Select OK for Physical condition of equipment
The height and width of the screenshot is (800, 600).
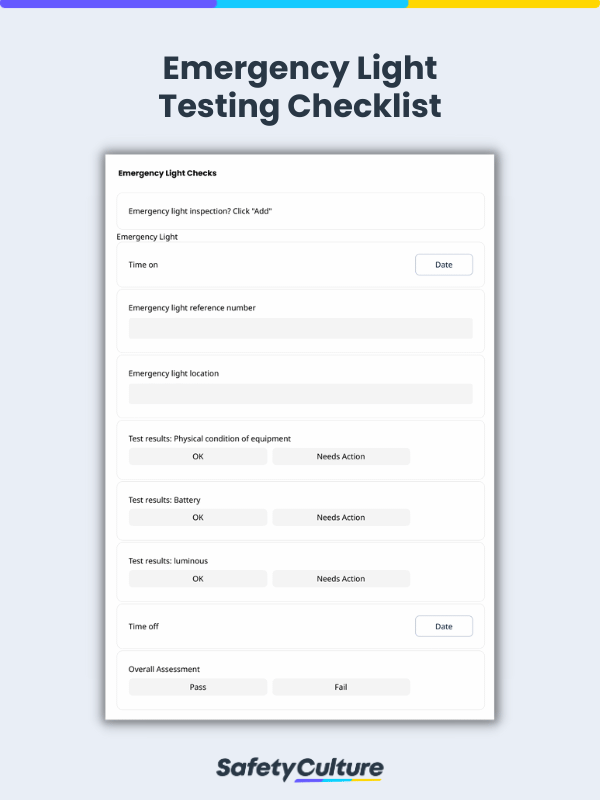[198, 457]
